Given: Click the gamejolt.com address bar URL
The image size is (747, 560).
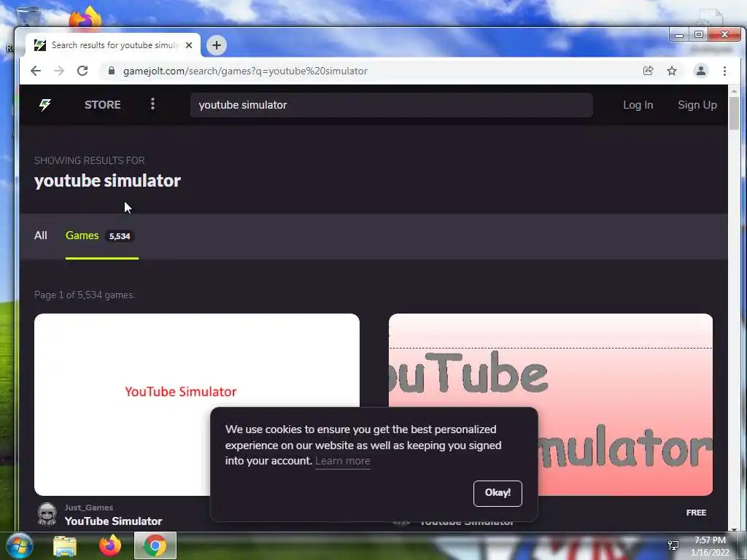Looking at the screenshot, I should (x=245, y=71).
